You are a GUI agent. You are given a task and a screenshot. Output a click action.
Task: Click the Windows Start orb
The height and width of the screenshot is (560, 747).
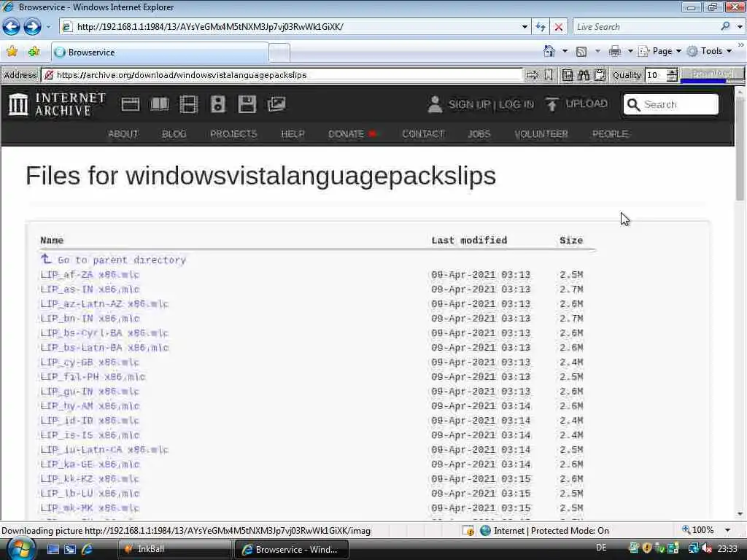(20, 549)
